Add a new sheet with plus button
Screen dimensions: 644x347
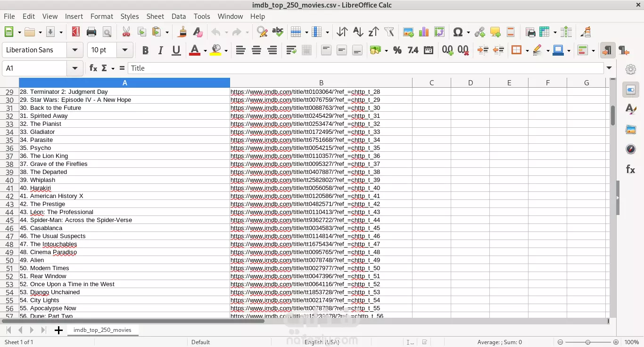58,330
